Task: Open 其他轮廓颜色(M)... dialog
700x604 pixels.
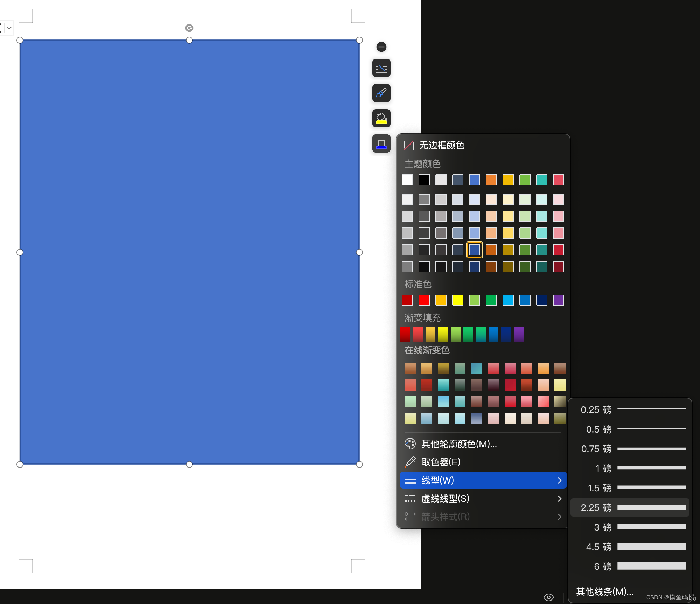Action: coord(483,444)
